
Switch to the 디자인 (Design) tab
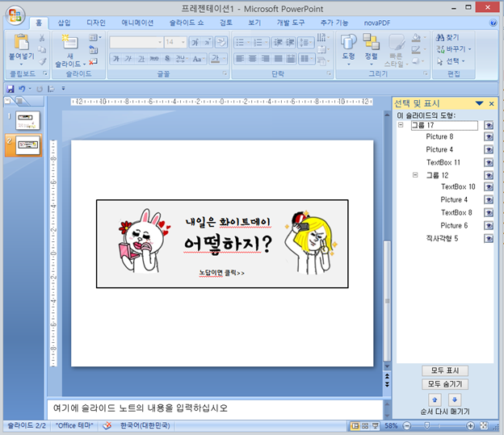click(96, 23)
